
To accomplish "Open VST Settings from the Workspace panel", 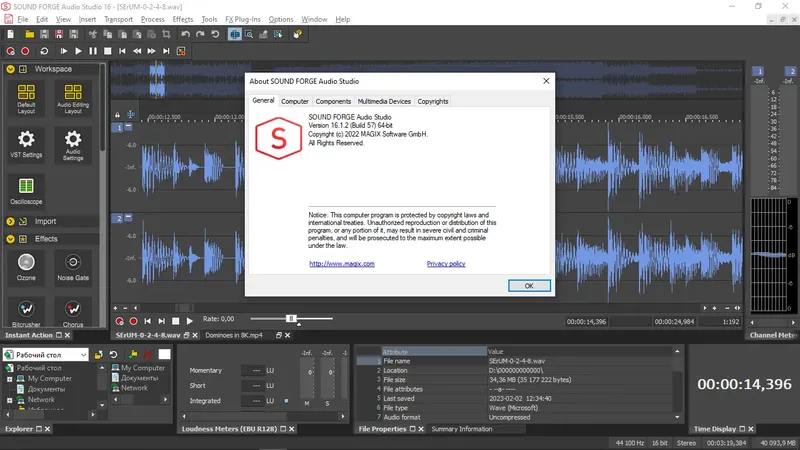I will coord(26,141).
